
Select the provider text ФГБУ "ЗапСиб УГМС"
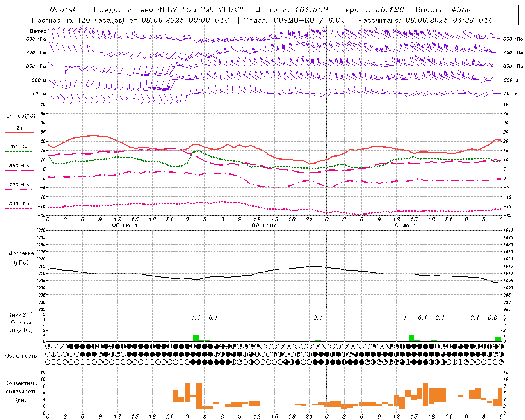pos(201,10)
